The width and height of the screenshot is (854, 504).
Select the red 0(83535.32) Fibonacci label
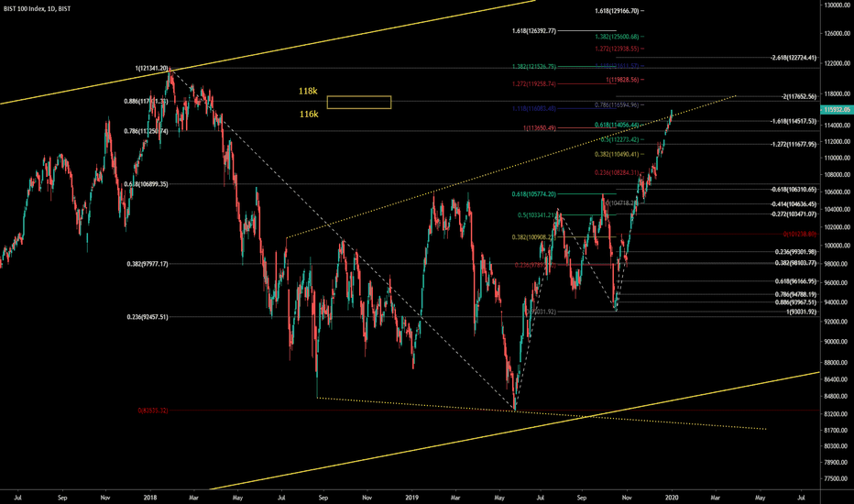pos(153,411)
